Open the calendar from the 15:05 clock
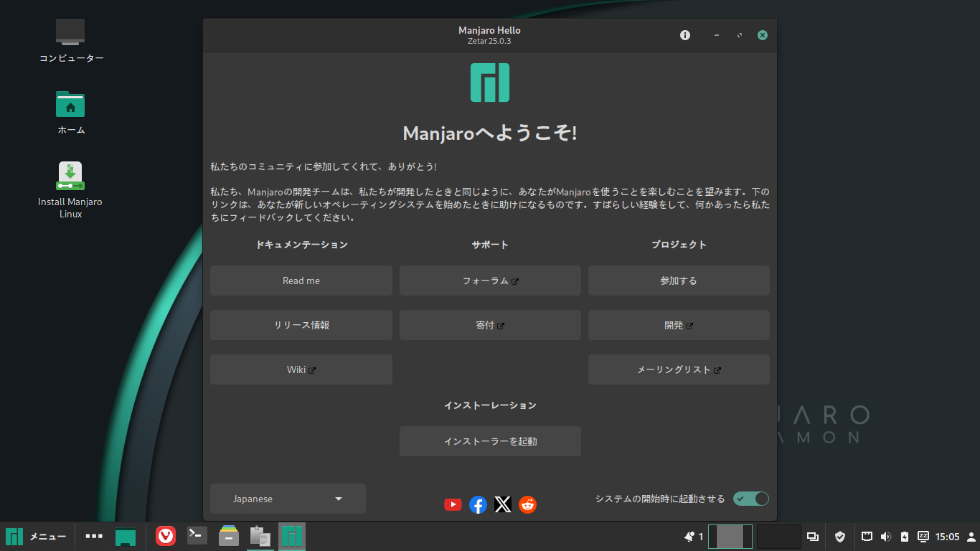 [x=947, y=537]
